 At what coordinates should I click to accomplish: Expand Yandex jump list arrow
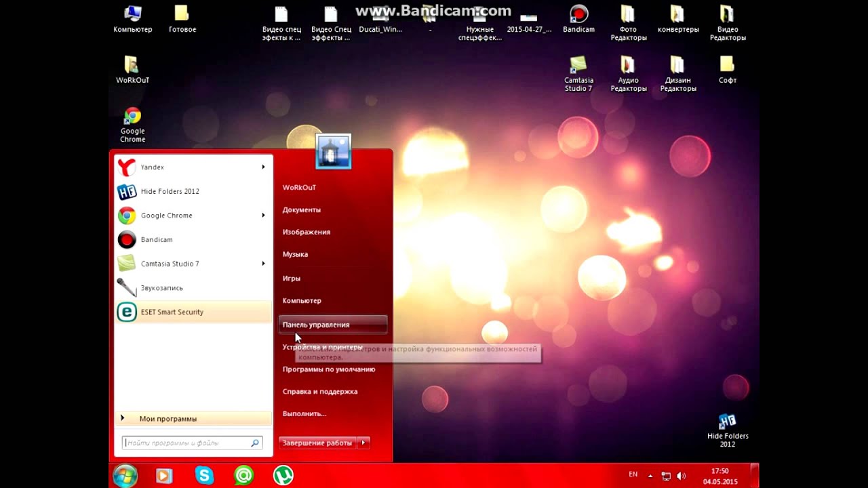click(263, 167)
